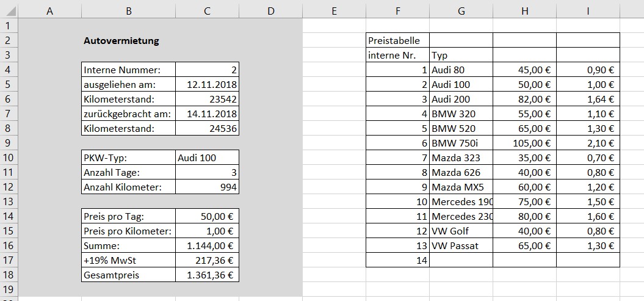The image size is (644, 301).
Task: Click the zurückgebracht am date 14.11.2018
Action: (207, 114)
